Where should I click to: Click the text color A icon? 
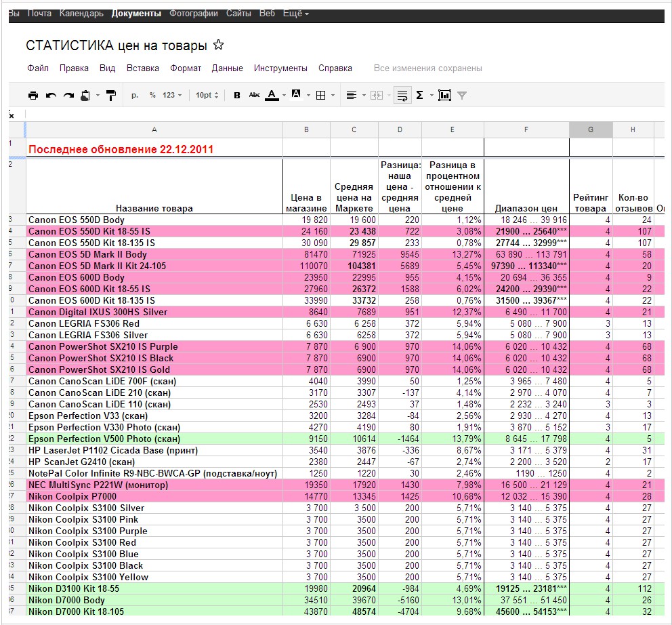[x=272, y=95]
